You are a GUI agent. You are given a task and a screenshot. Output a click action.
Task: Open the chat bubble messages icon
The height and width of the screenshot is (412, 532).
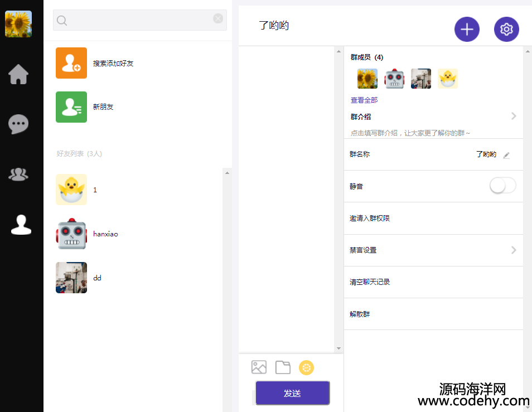[x=18, y=124]
